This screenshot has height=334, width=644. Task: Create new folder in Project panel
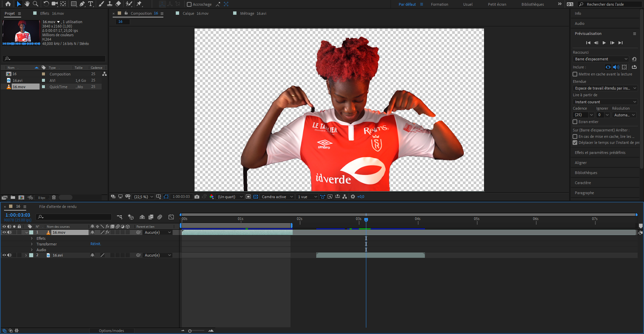[x=13, y=198]
